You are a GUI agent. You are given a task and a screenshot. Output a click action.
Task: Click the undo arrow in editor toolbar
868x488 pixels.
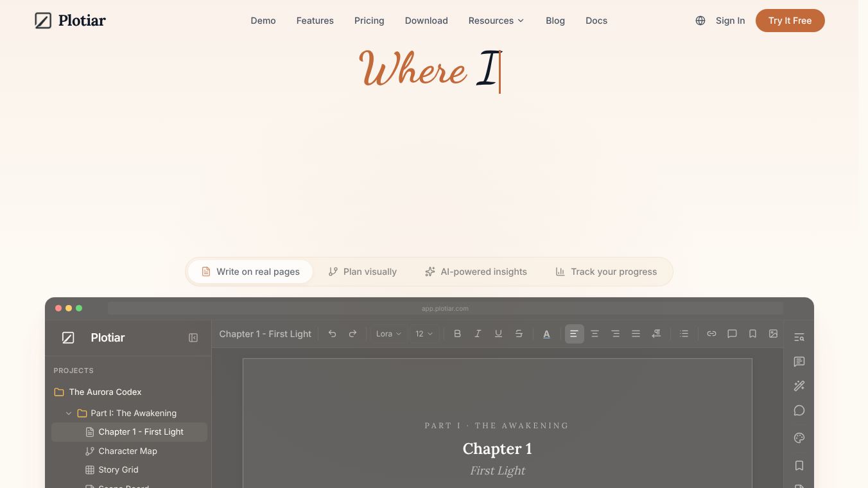332,334
